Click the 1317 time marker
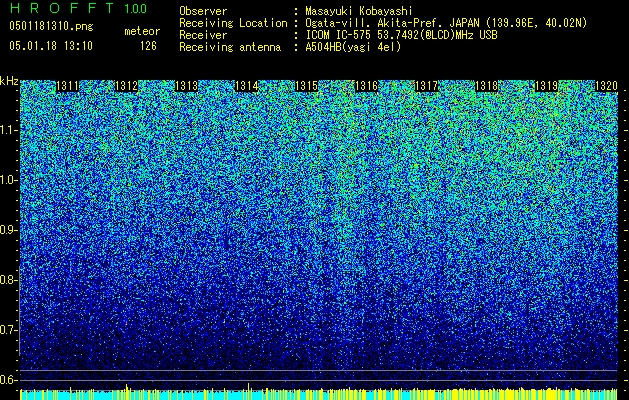The height and width of the screenshot is (400, 629). click(x=426, y=86)
